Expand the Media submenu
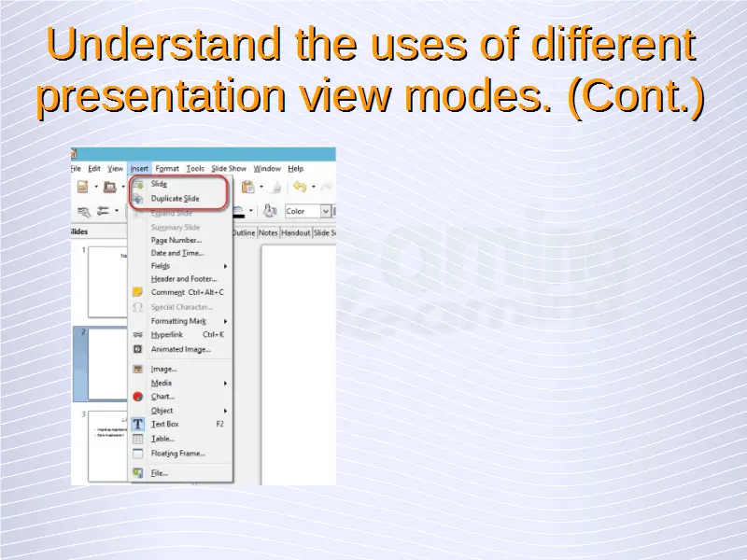Viewport: 747px width, 560px height. click(225, 383)
